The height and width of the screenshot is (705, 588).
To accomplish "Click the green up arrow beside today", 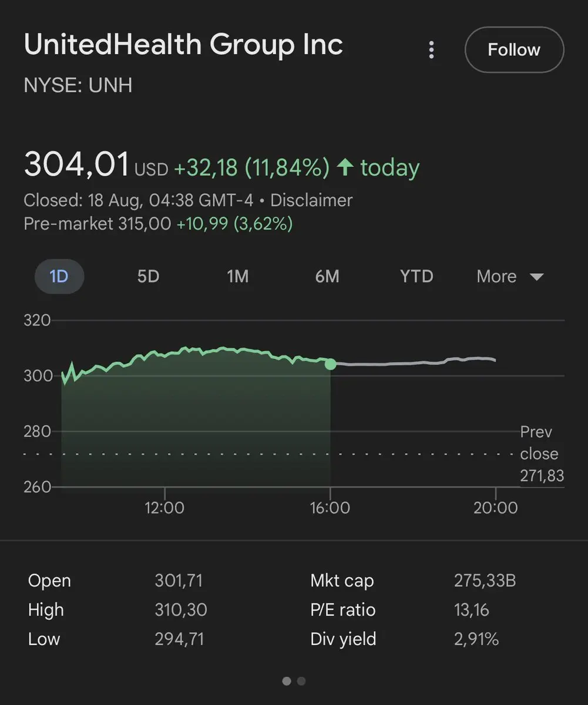I will pyautogui.click(x=345, y=168).
